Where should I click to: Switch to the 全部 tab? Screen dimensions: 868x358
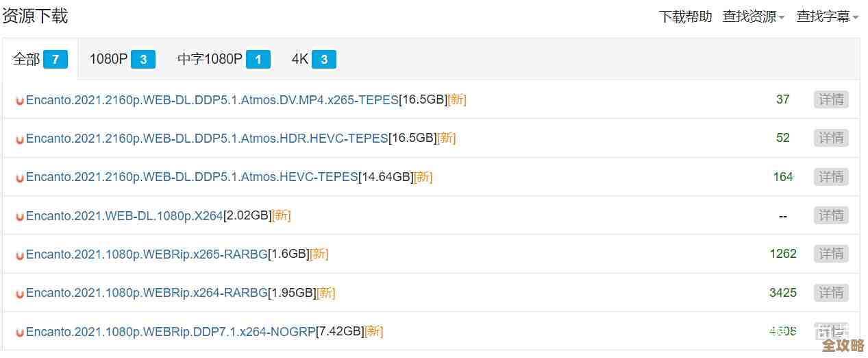click(x=40, y=60)
